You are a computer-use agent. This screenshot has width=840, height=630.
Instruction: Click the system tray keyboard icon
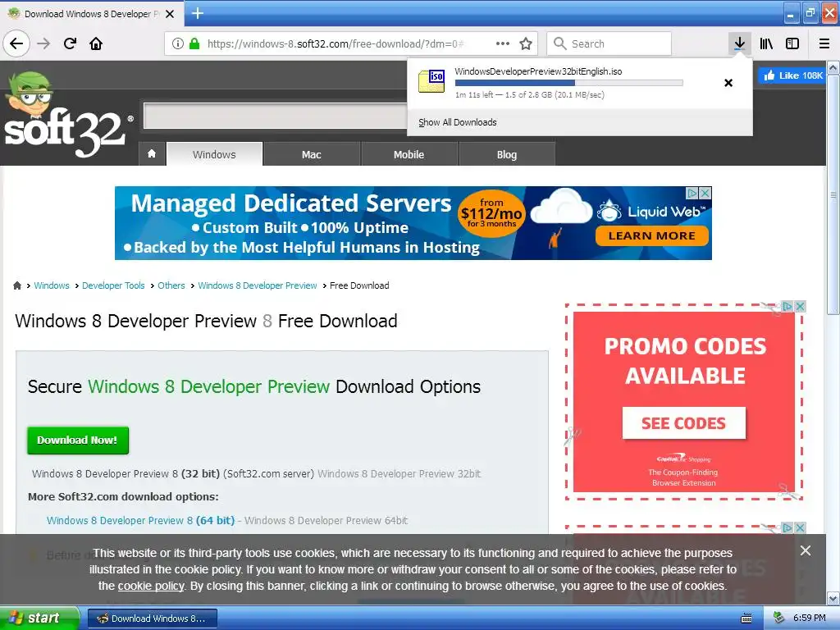(x=746, y=619)
